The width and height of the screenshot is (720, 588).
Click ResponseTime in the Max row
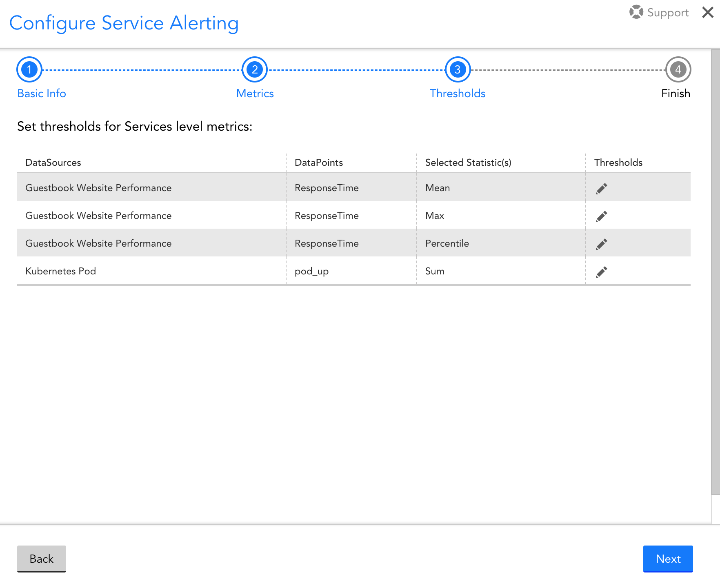(327, 216)
